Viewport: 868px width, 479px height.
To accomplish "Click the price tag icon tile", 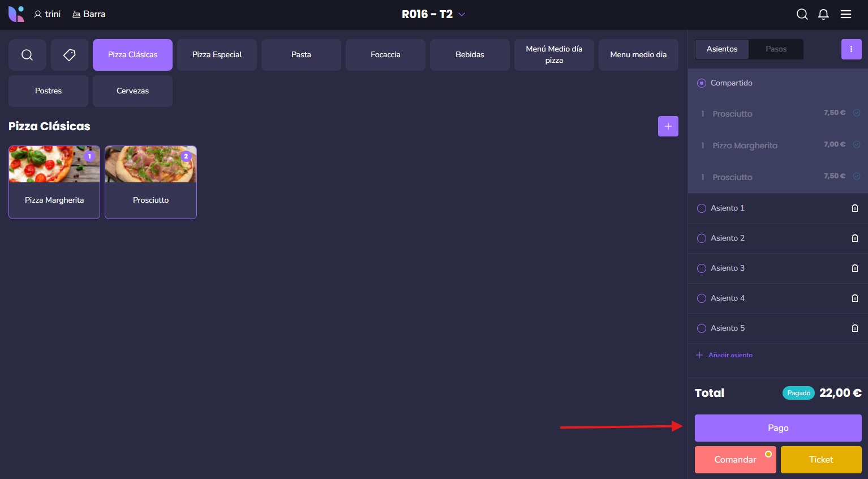I will pos(70,55).
